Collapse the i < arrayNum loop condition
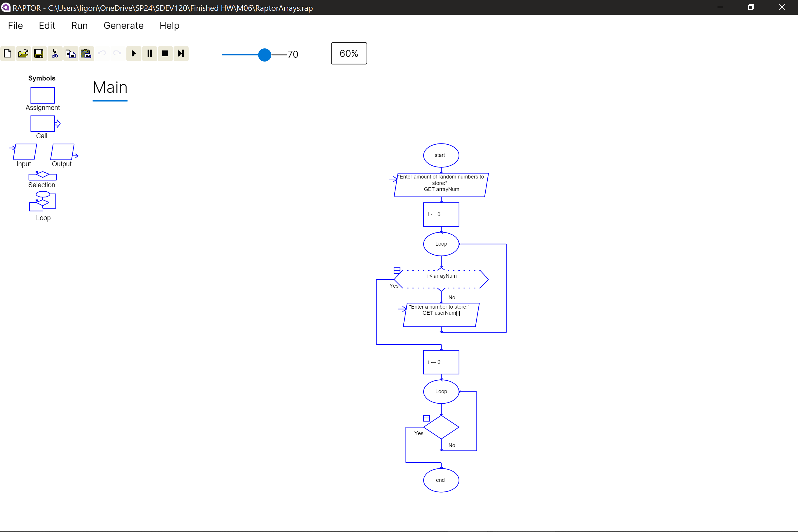The height and width of the screenshot is (532, 798). point(396,270)
